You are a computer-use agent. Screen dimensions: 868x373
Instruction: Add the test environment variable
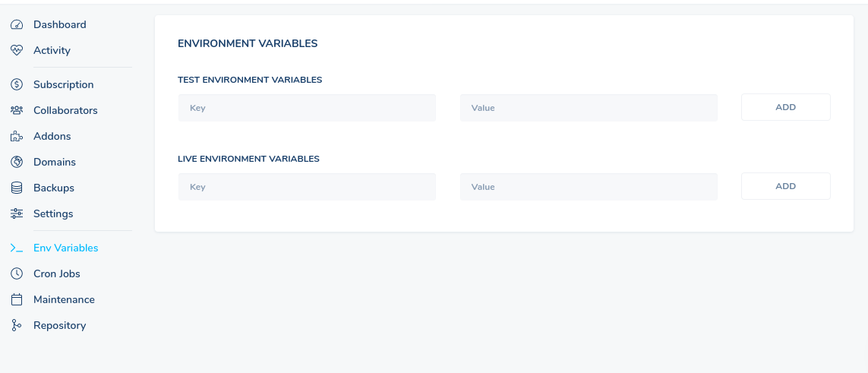click(785, 107)
